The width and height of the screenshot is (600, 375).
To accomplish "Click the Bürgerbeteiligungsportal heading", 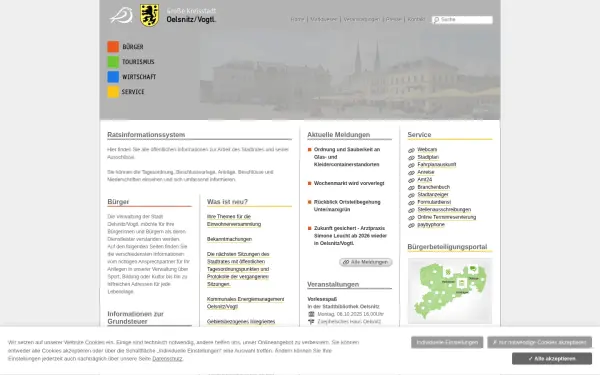I will point(447,247).
